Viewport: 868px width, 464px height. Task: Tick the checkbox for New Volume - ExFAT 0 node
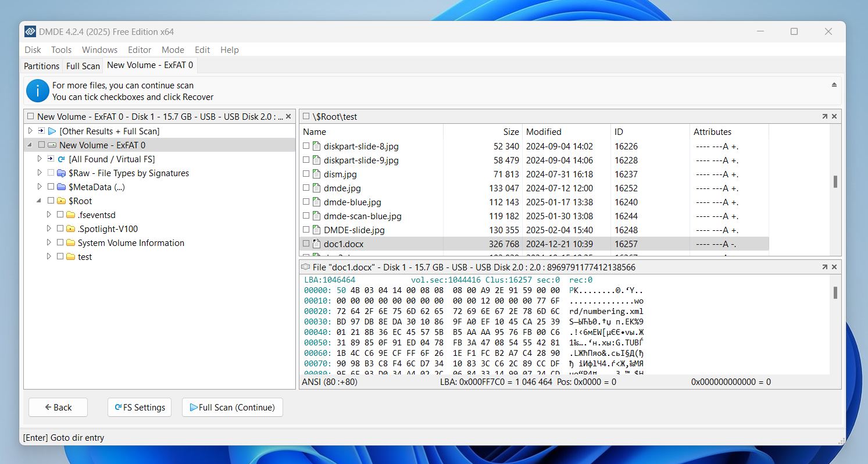click(x=41, y=145)
